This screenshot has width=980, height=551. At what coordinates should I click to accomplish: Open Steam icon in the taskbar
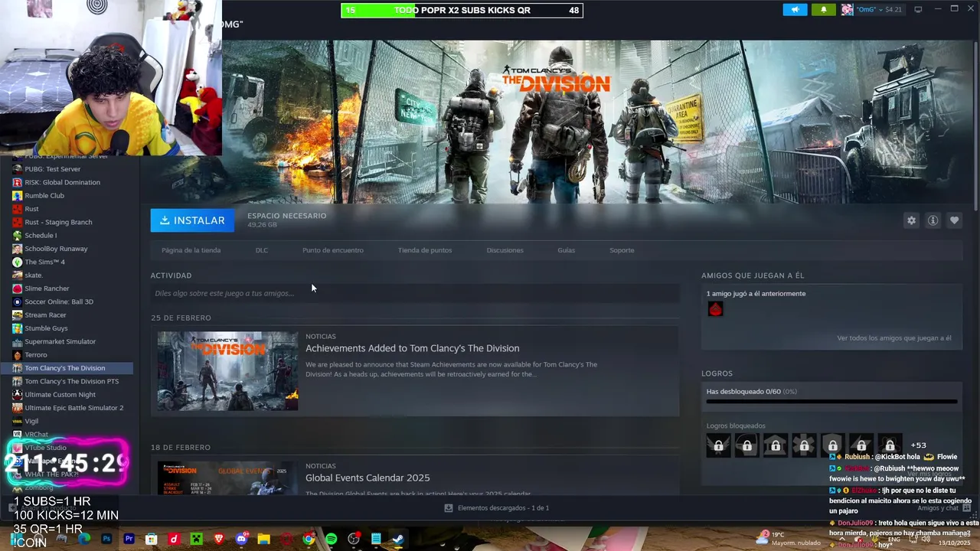pos(398,539)
